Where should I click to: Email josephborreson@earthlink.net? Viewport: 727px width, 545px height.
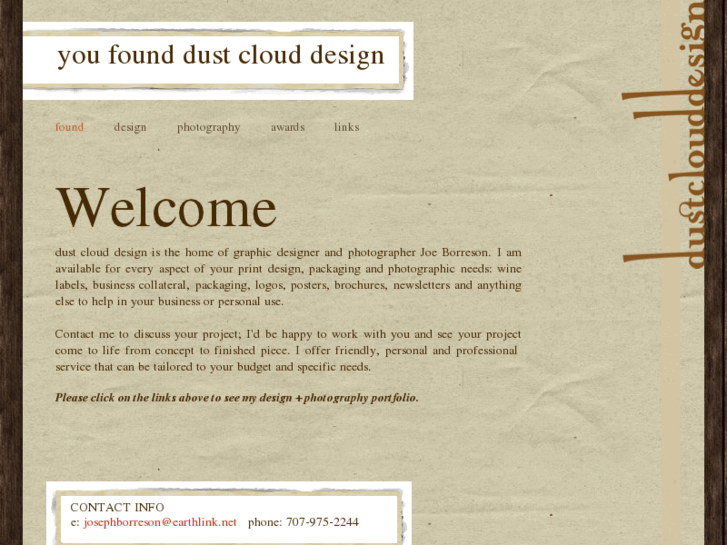(x=160, y=522)
